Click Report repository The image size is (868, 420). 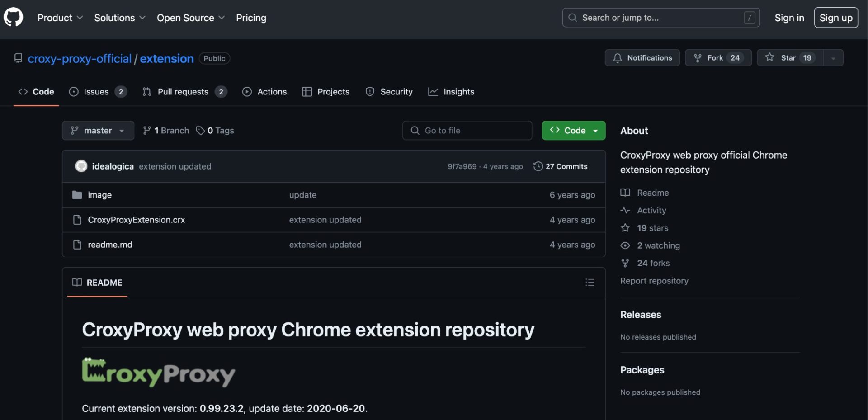click(654, 281)
